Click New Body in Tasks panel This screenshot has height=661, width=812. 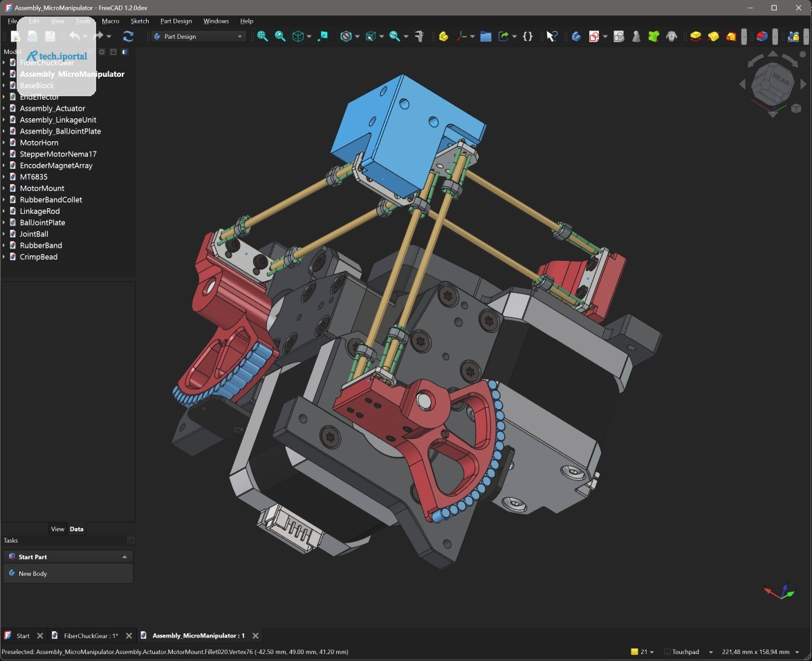[33, 574]
